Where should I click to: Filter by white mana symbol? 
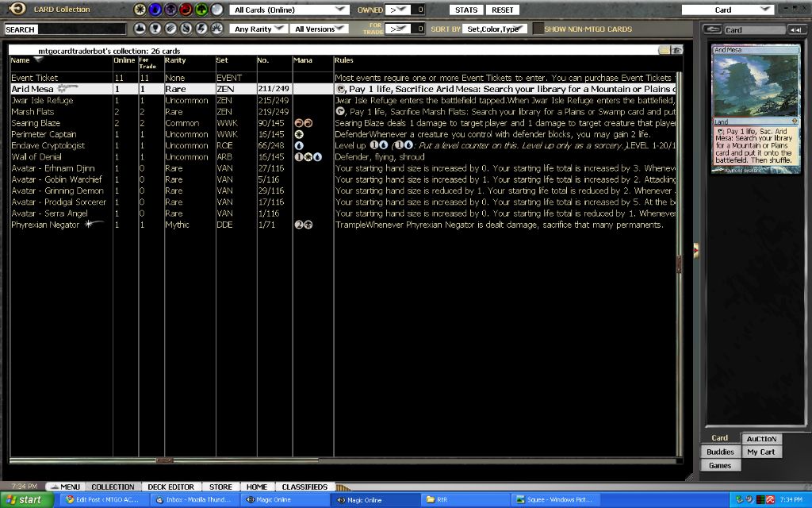click(x=140, y=10)
